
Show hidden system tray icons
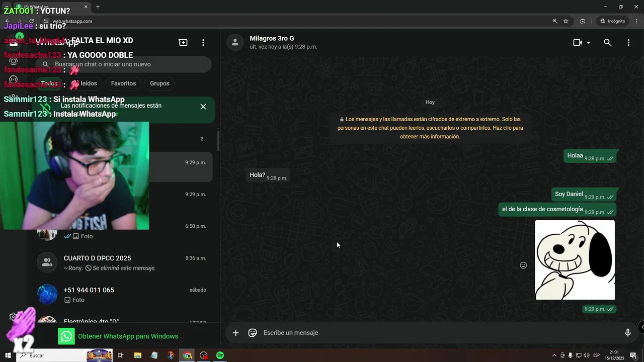coord(554,355)
